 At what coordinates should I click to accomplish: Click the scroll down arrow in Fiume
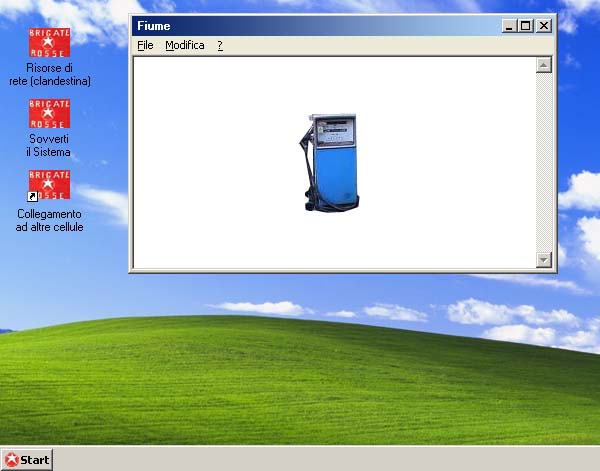pos(544,260)
